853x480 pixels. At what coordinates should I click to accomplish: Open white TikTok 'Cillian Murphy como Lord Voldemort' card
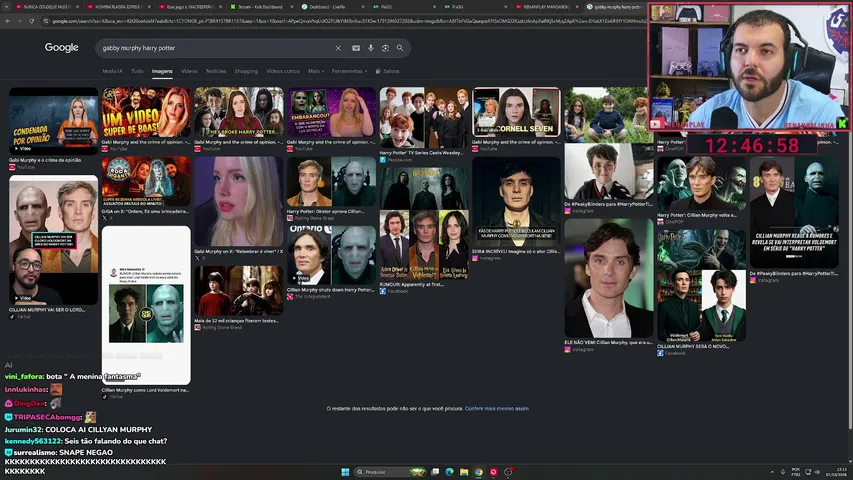point(146,305)
